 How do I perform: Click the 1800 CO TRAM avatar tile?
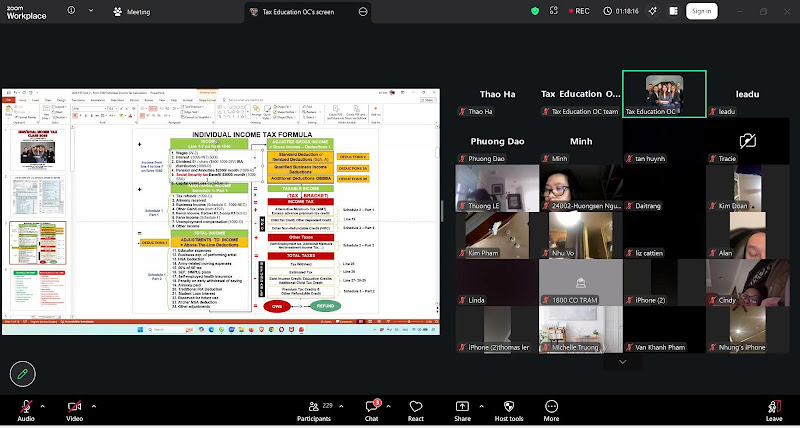[x=581, y=282]
